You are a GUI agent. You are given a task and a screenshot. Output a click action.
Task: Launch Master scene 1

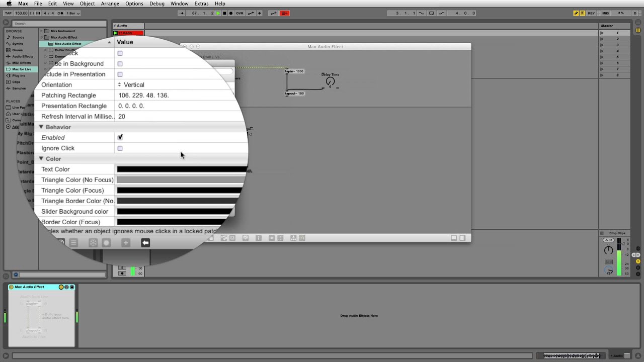pyautogui.click(x=602, y=33)
